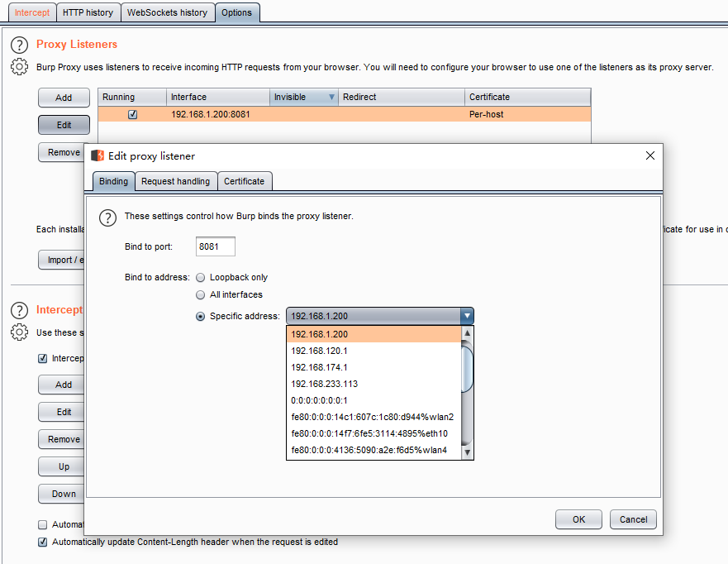
Task: Click the Certificate column header
Action: coord(528,97)
